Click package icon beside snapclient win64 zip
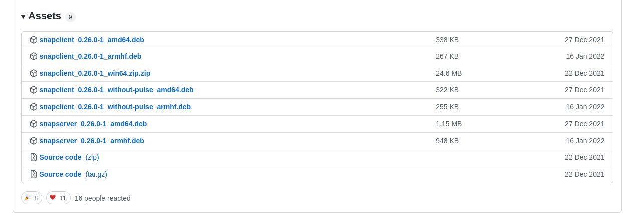This screenshot has height=222, width=644. tap(34, 73)
